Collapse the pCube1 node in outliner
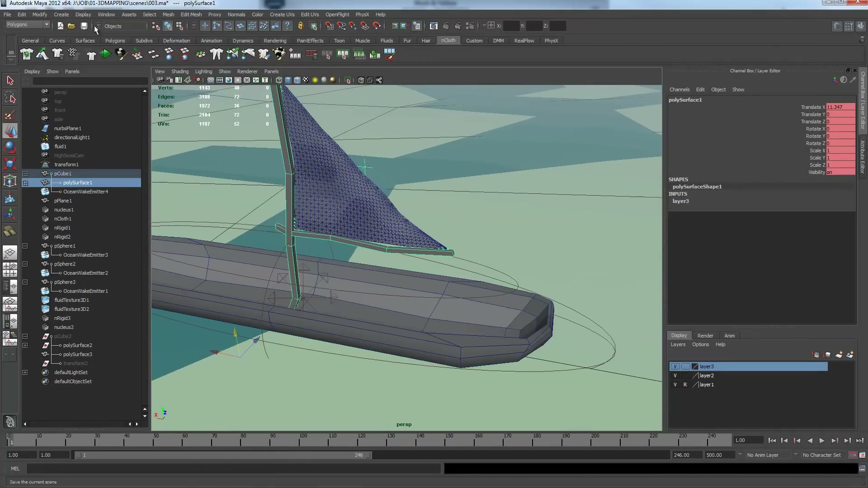868x488 pixels. click(25, 174)
